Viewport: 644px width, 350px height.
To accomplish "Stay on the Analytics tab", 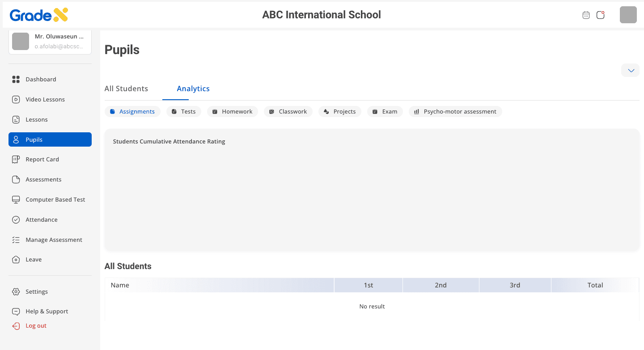I will pyautogui.click(x=193, y=89).
